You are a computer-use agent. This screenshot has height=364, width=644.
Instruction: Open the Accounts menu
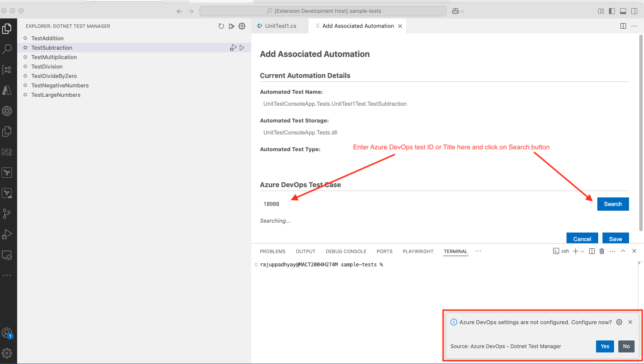click(7, 333)
